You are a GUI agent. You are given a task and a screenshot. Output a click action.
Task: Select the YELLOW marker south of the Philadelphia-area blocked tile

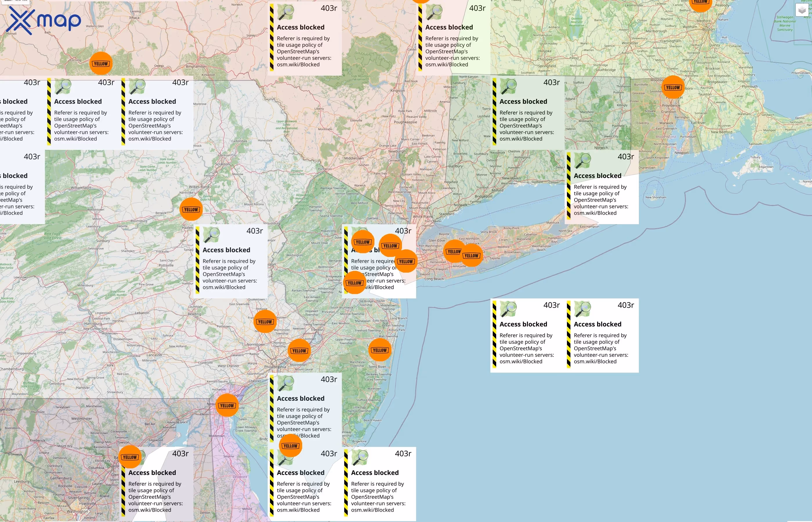[291, 446]
